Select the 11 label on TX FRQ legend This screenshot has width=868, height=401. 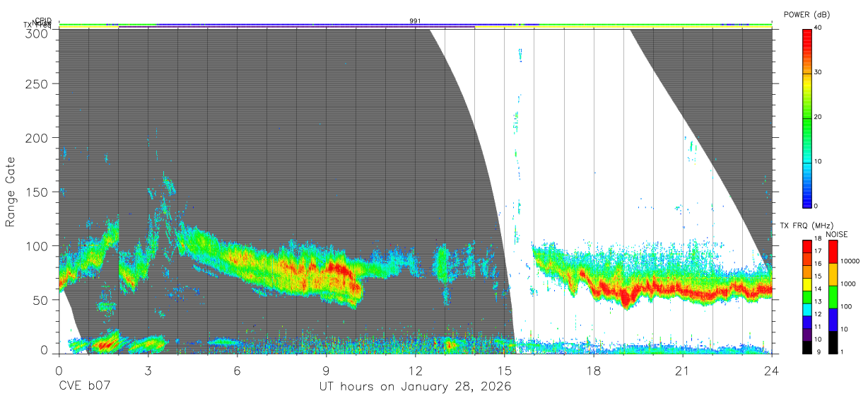(x=817, y=327)
